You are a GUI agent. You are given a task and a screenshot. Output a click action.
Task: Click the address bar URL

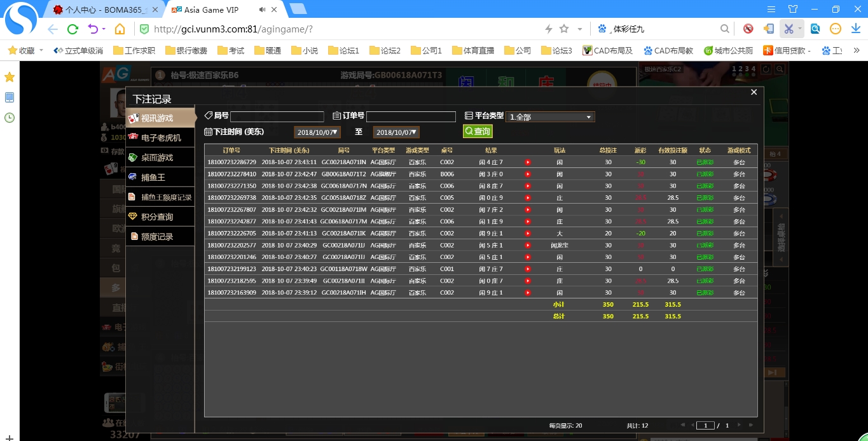click(x=233, y=29)
